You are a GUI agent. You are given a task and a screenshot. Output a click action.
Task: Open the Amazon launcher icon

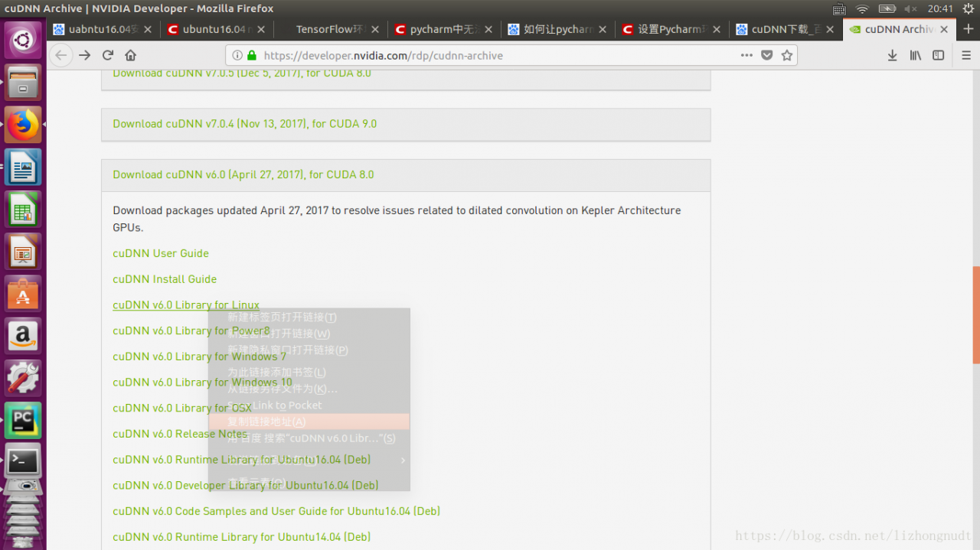tap(23, 334)
